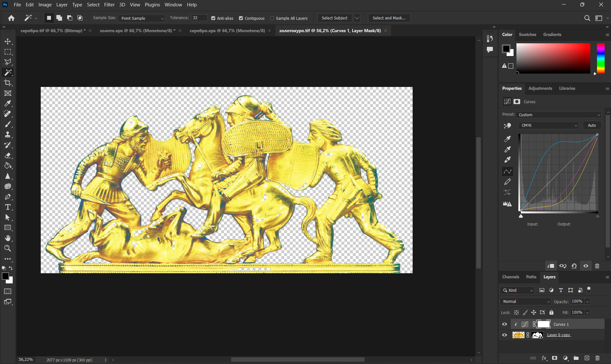The height and width of the screenshot is (364, 611).
Task: Switch to the Swatches tab
Action: coord(527,34)
